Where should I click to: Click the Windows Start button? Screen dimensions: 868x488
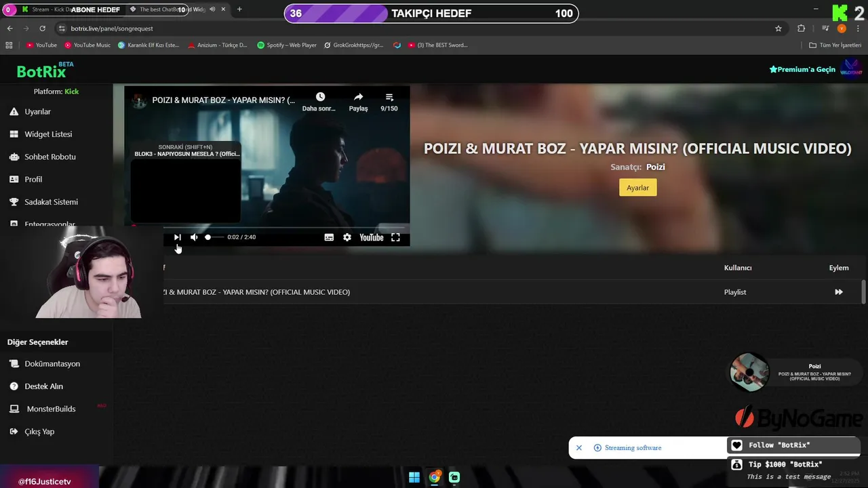(x=414, y=477)
